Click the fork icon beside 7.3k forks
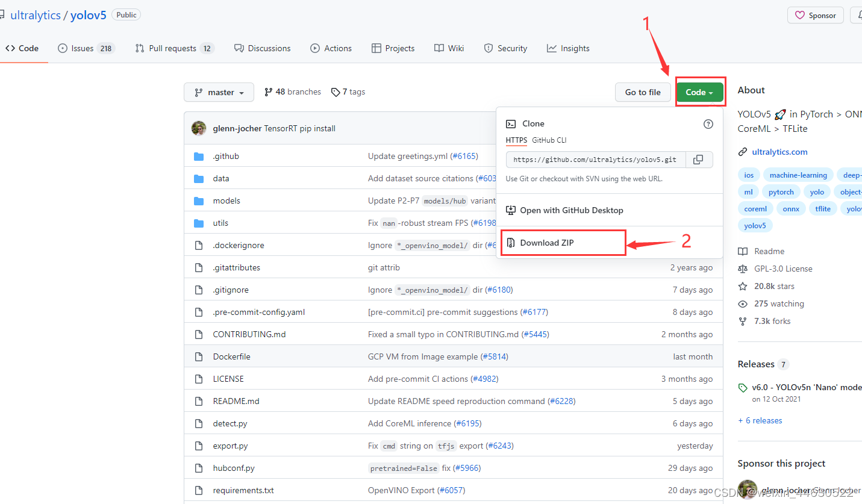Image resolution: width=862 pixels, height=504 pixels. [743, 322]
